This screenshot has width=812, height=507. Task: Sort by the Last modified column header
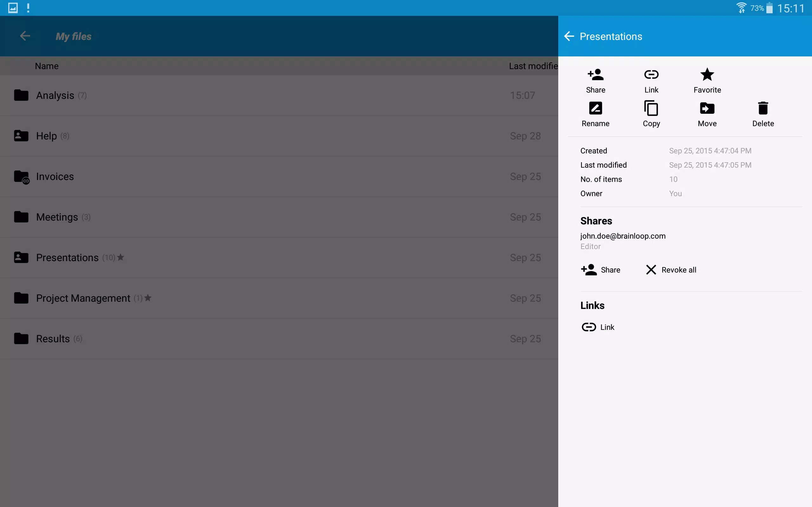click(534, 66)
